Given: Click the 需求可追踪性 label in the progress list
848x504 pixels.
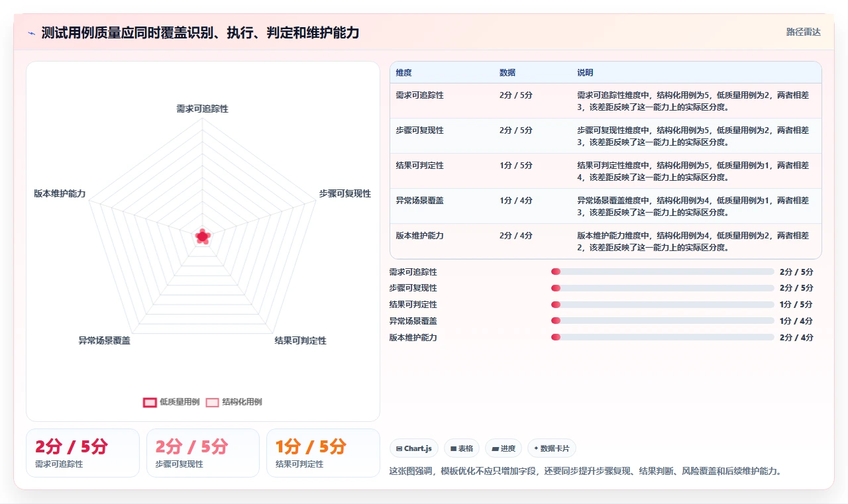Looking at the screenshot, I should [x=413, y=272].
